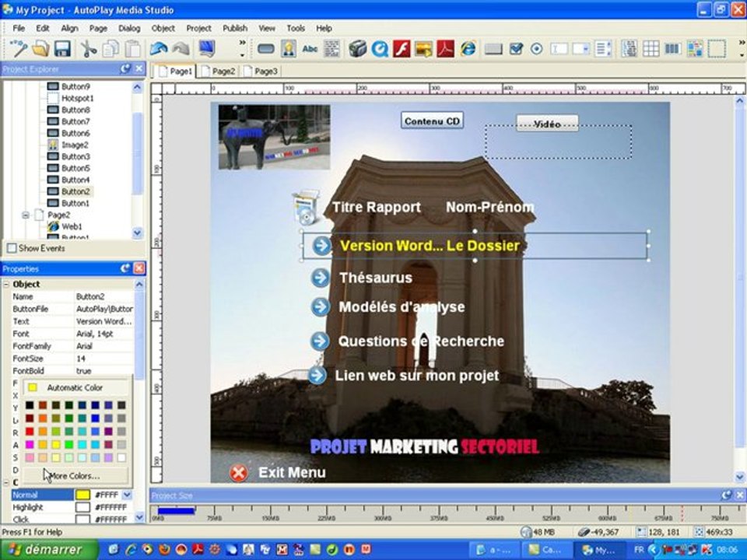
Task: Insert a QuickTime object
Action: [x=380, y=48]
